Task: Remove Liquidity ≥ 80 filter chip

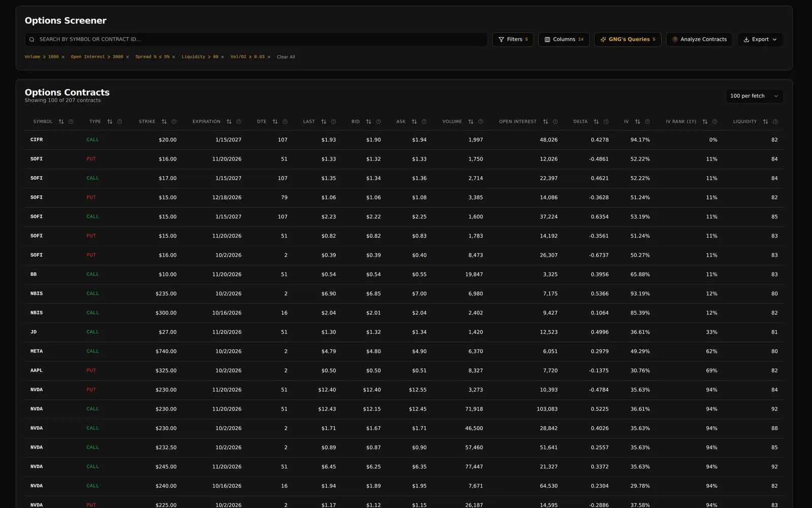Action: [222, 57]
